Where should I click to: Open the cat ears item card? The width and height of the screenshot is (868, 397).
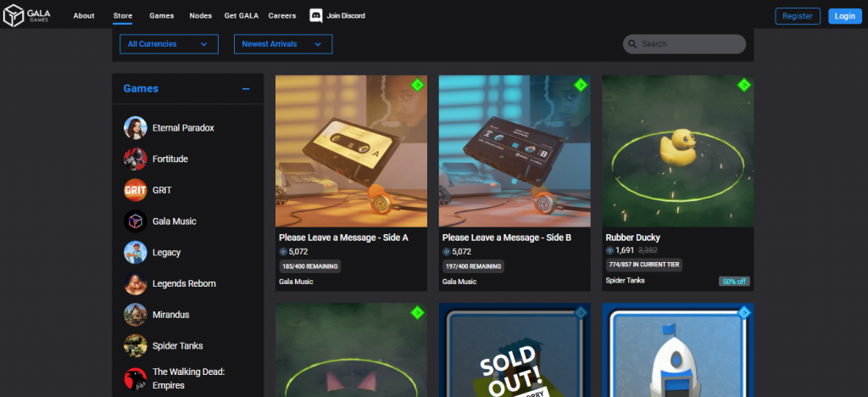click(x=351, y=350)
